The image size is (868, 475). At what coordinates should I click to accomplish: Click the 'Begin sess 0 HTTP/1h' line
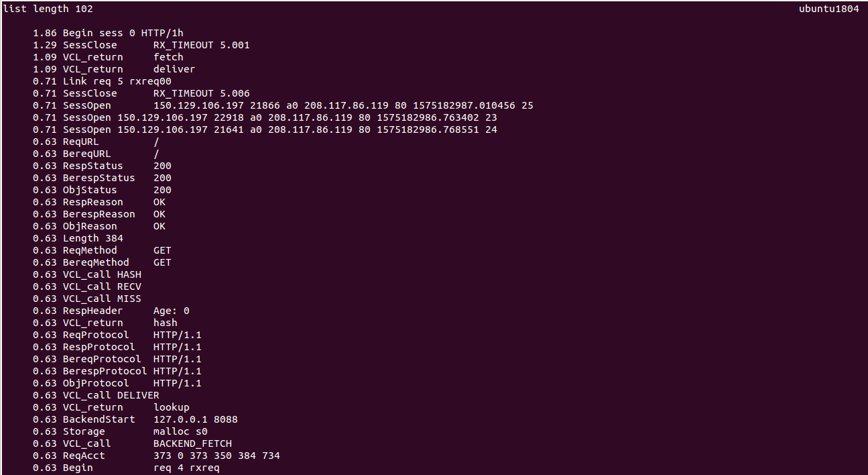pyautogui.click(x=108, y=33)
